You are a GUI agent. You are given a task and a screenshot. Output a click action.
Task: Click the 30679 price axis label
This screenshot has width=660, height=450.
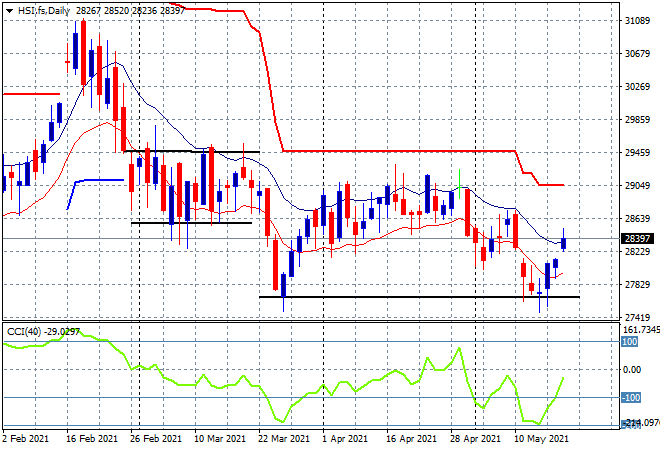coord(637,53)
